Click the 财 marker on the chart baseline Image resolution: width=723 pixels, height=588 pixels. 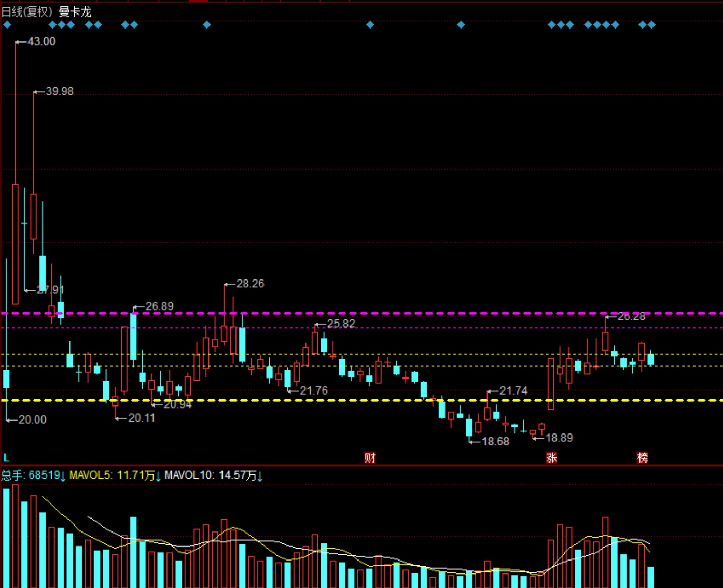(370, 457)
